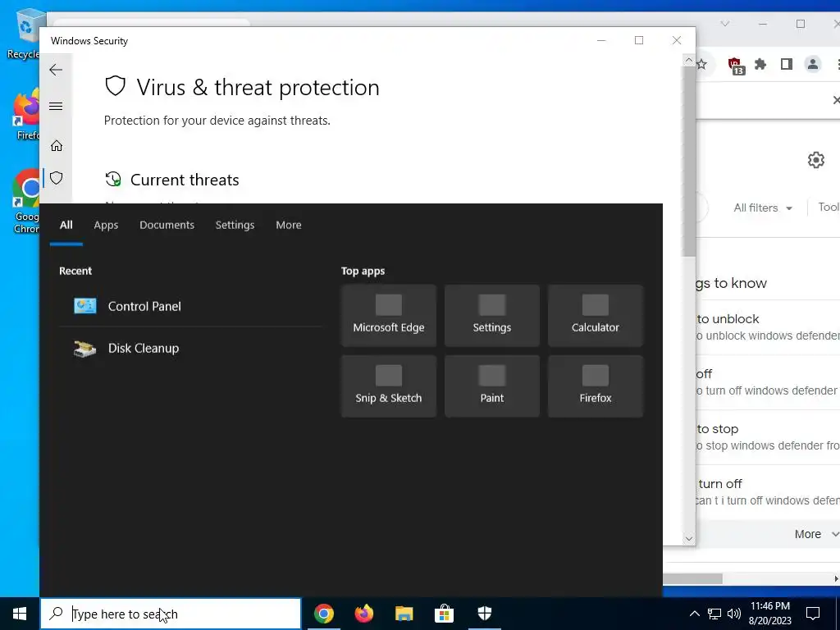Select the All search filter tab
The width and height of the screenshot is (840, 630).
(x=66, y=225)
